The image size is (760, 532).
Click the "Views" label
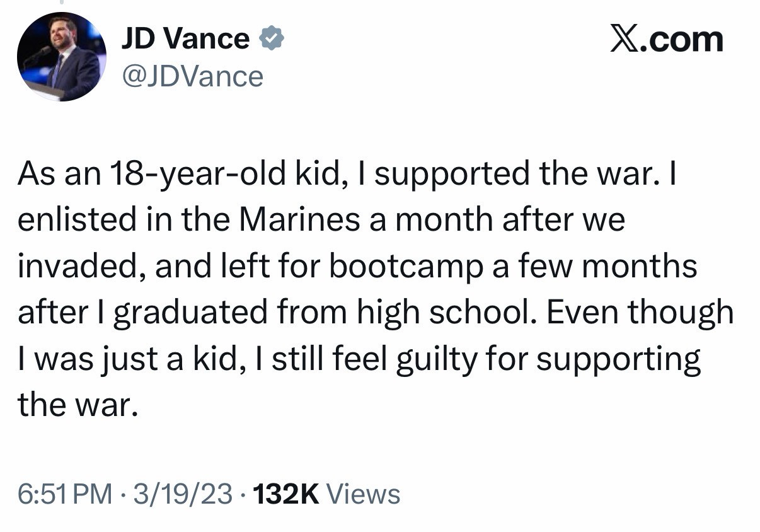point(364,494)
